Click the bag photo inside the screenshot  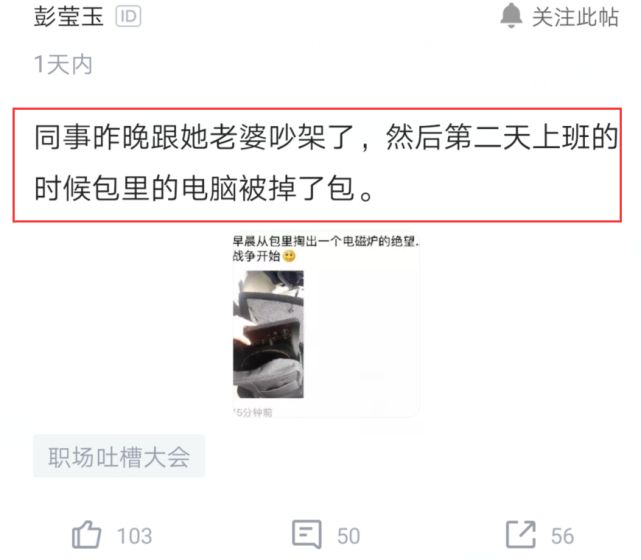[x=268, y=334]
